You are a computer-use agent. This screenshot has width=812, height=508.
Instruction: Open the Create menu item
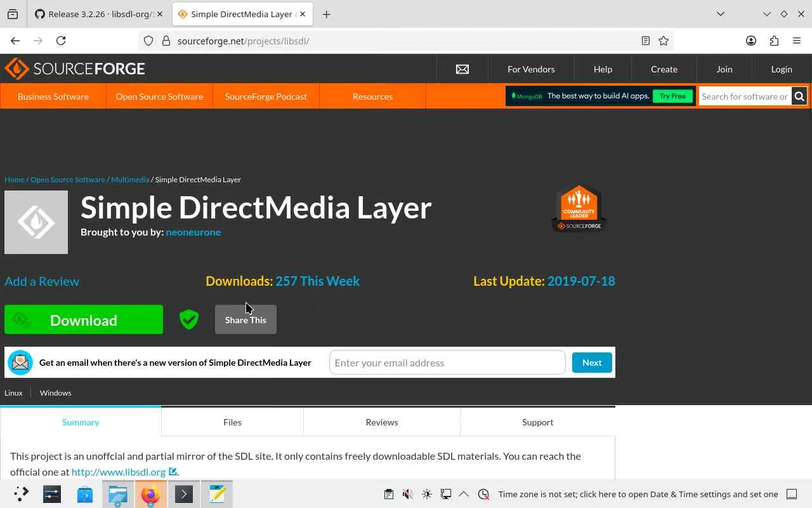664,69
